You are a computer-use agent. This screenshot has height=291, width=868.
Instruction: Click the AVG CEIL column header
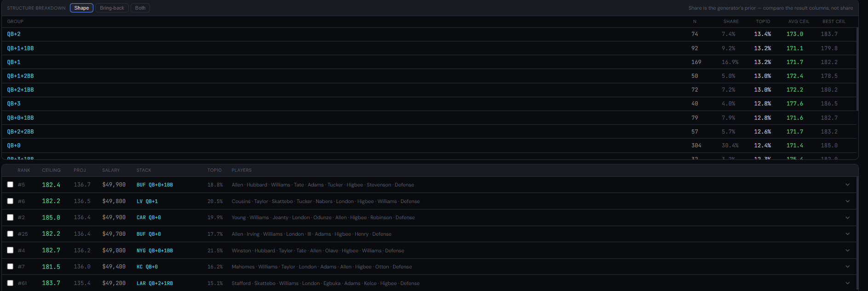coord(799,22)
